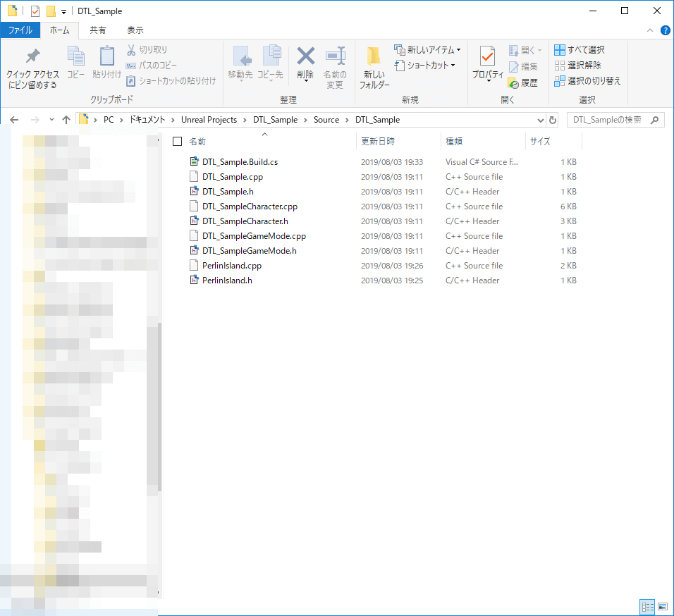Viewport: 674px width, 616px height.
Task: Click the New Folder (新しいフォルダー) icon
Action: [374, 57]
